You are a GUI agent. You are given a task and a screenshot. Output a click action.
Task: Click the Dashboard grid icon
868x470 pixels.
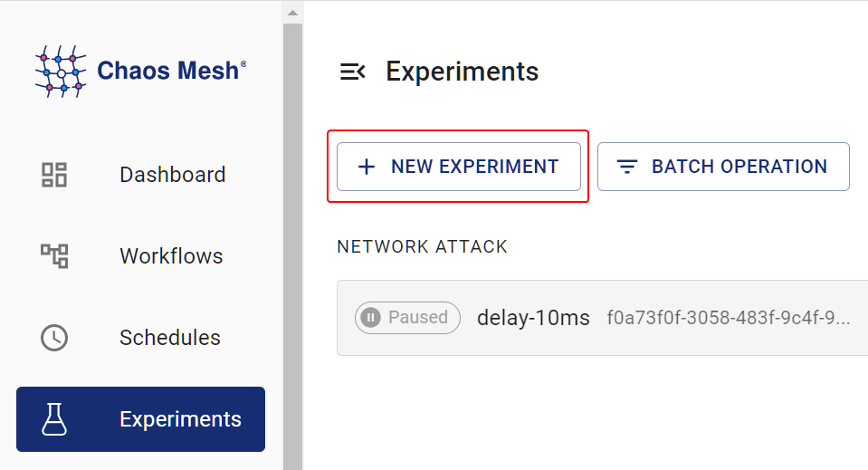[54, 175]
